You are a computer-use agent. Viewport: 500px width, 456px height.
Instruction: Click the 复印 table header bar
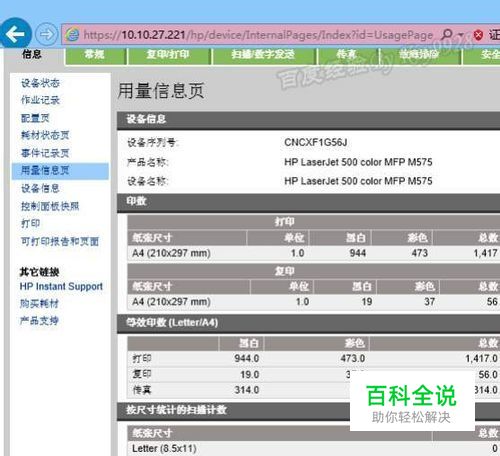click(x=313, y=271)
